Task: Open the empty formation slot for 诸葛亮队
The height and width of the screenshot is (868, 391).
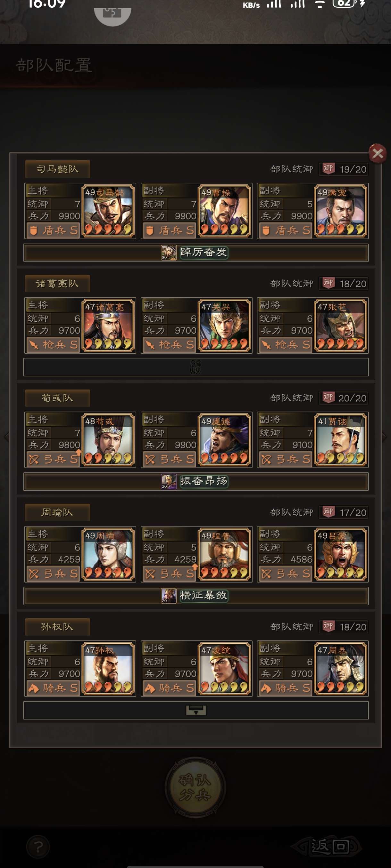Action: [x=196, y=367]
